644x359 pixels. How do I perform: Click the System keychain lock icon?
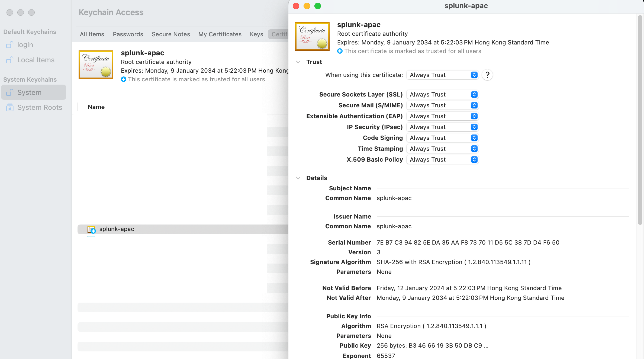tap(10, 92)
